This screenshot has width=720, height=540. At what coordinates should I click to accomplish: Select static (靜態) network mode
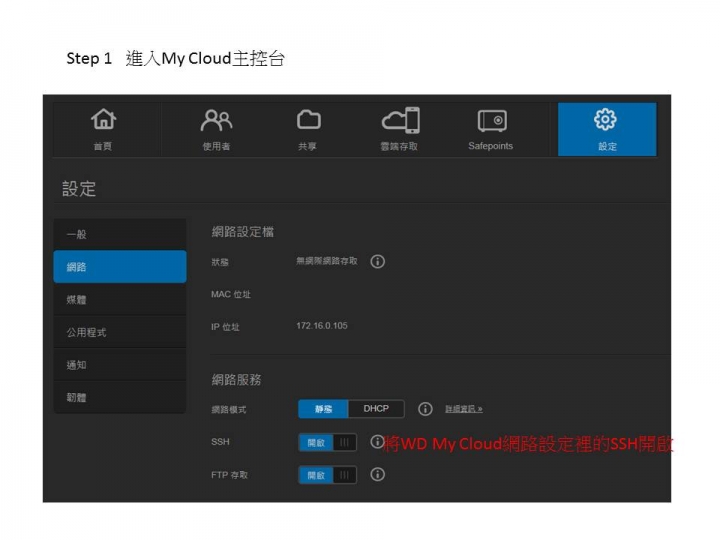tap(323, 409)
